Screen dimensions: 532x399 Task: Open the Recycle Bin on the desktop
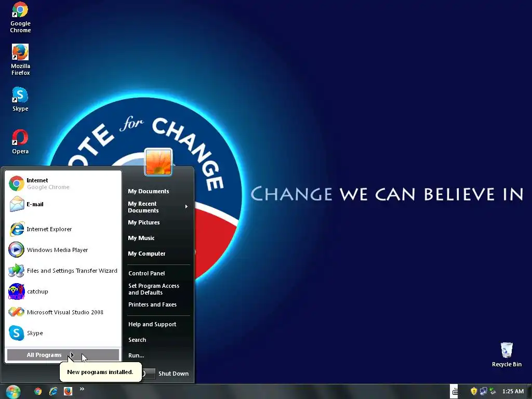(x=506, y=354)
